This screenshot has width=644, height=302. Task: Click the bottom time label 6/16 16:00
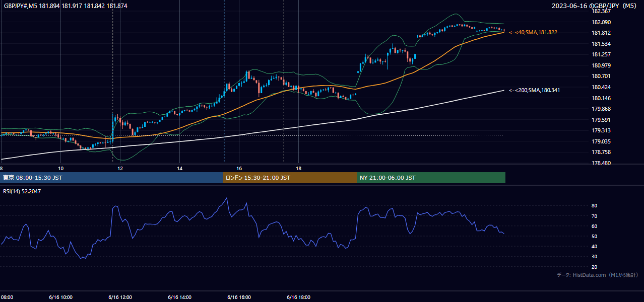pyautogui.click(x=239, y=297)
